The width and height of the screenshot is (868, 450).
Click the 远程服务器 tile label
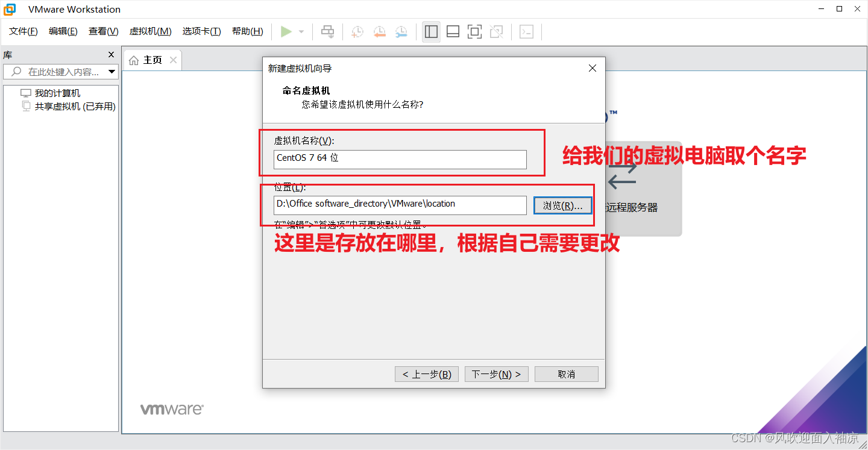[x=632, y=207]
